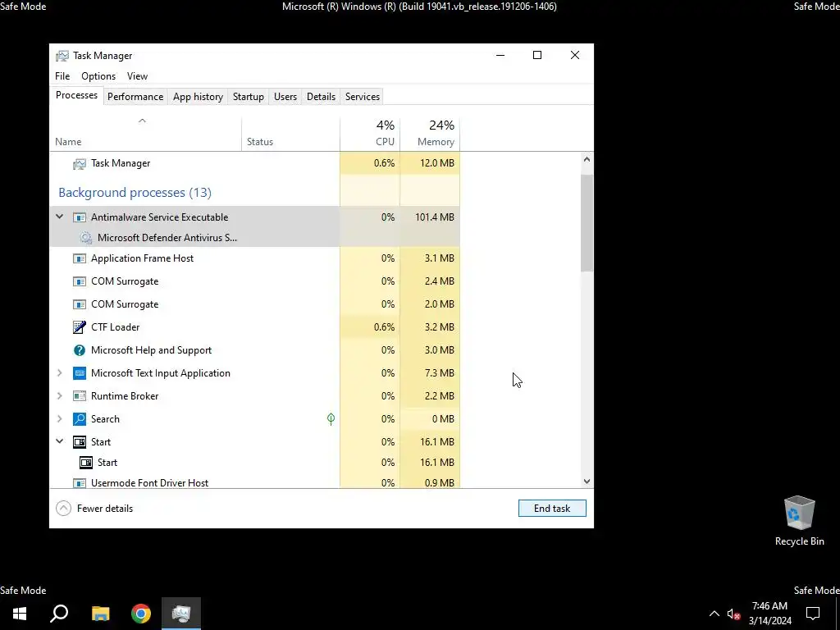The height and width of the screenshot is (630, 840).
Task: Select the CTF Loader row text
Action: (115, 327)
